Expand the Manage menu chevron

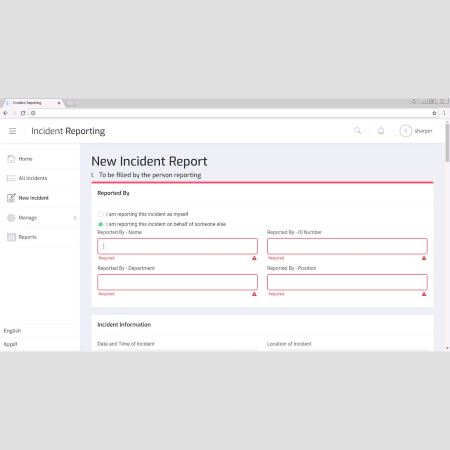click(x=75, y=218)
